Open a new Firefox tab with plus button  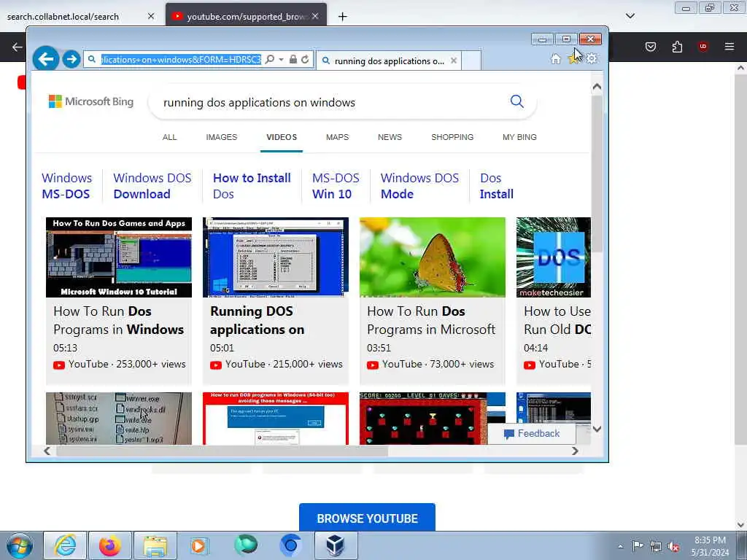click(x=343, y=17)
